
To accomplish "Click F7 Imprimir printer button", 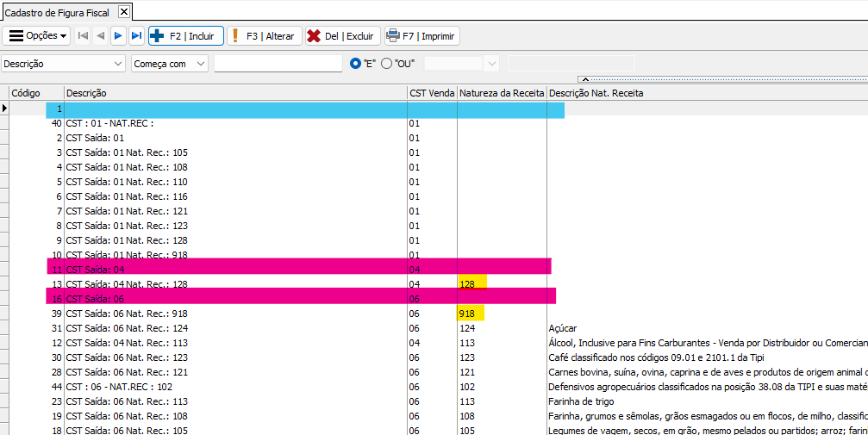I will pos(422,36).
